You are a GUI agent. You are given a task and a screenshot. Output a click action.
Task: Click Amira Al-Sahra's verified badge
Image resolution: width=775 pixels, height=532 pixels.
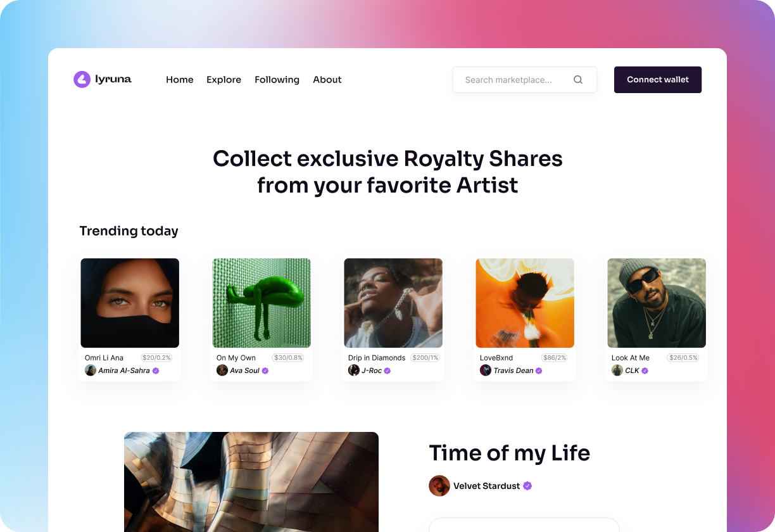pos(156,370)
